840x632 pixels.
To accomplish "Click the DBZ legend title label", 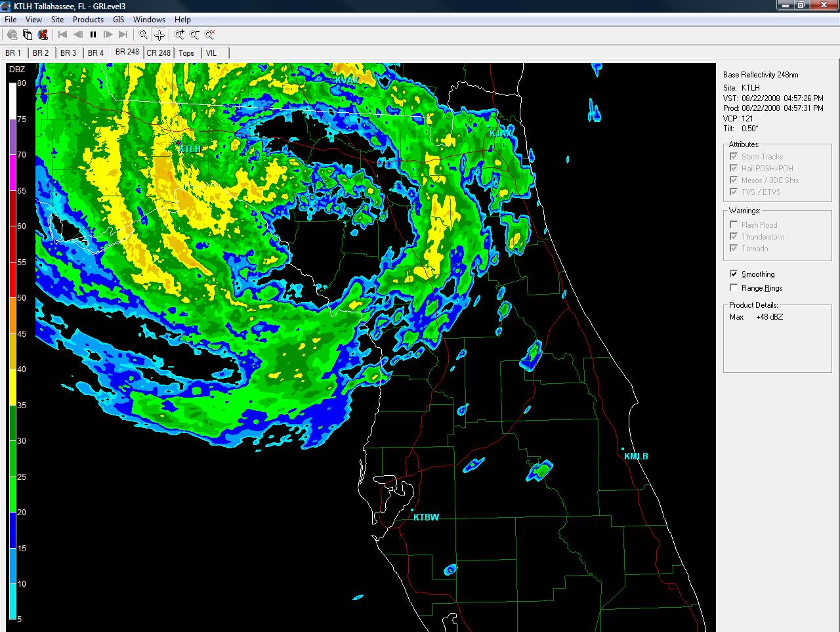I will 16,69.
